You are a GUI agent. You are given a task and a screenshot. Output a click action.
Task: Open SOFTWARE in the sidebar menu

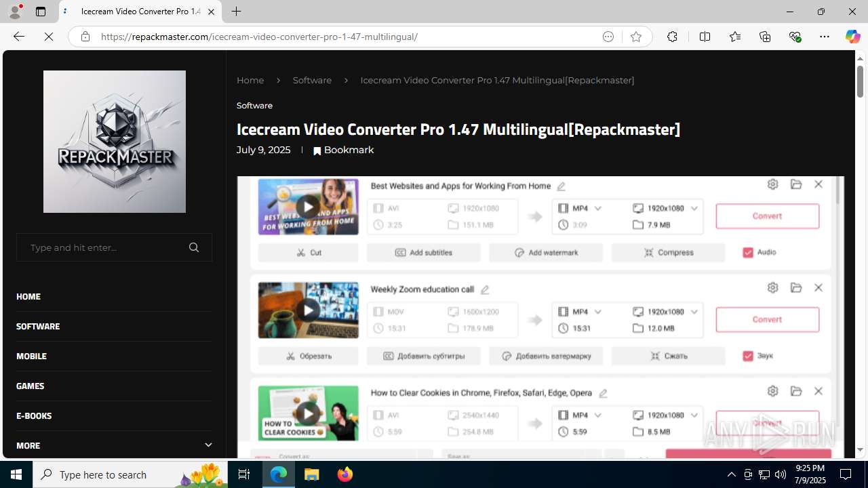pos(38,326)
